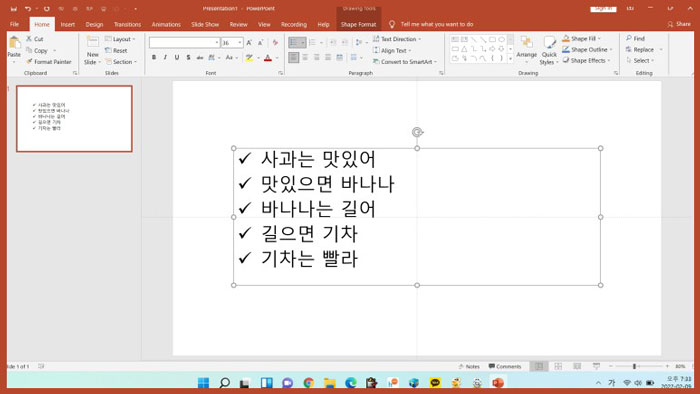Decrease the font size

tap(260, 43)
